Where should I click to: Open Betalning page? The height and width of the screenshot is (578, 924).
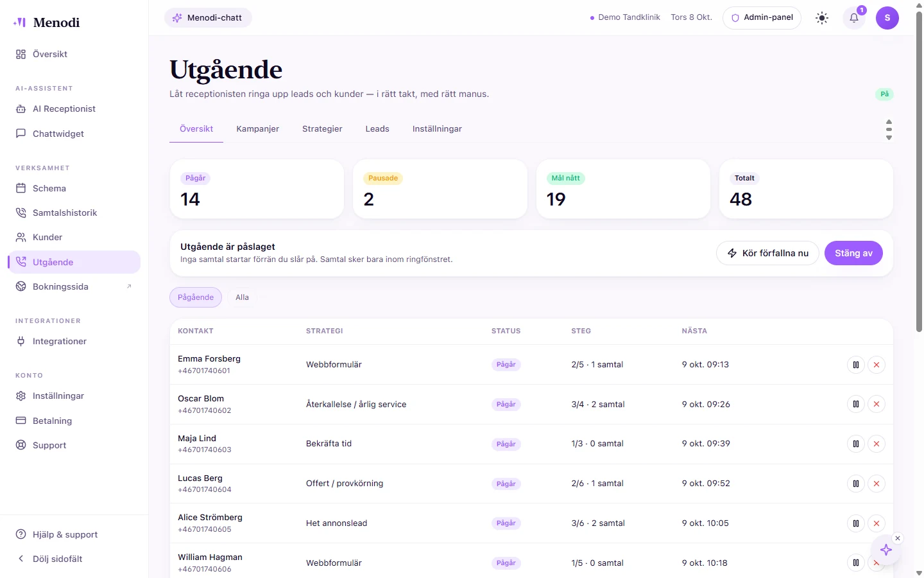pos(74,421)
